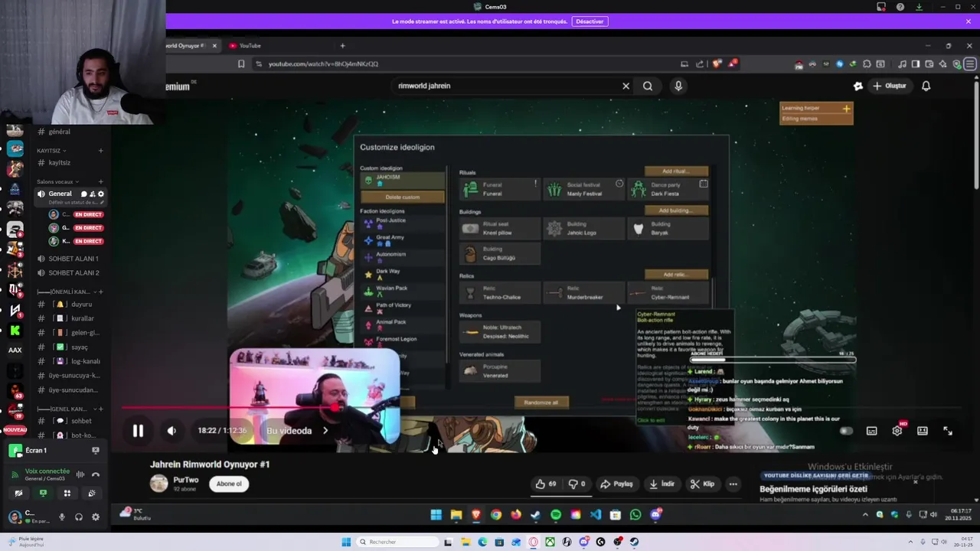Screen dimensions: 980x551
Task: Toggle YouTube theater mode
Action: [923, 431]
